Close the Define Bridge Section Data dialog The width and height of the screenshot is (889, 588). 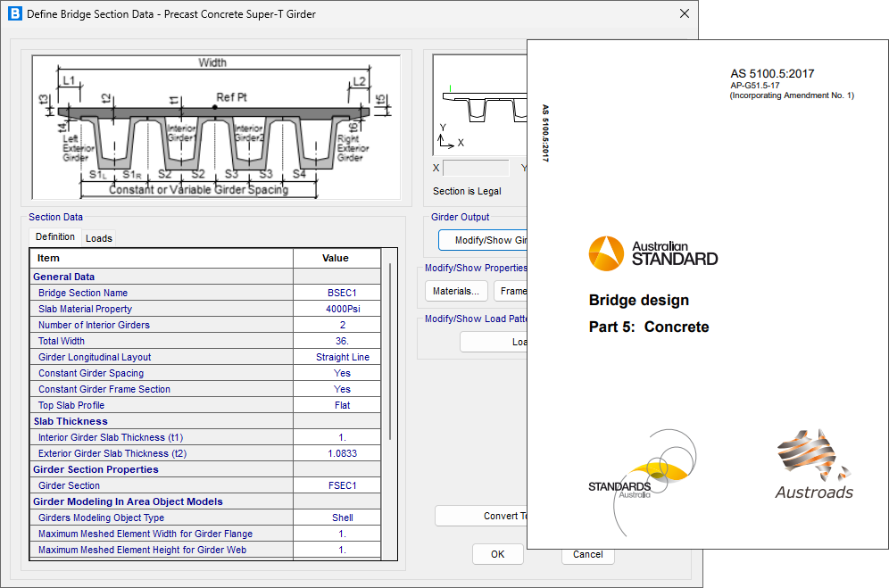(x=684, y=14)
